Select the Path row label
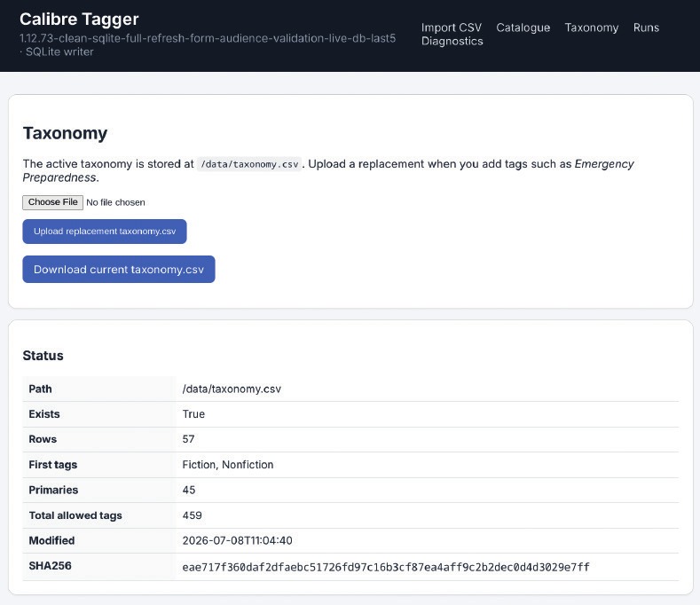The height and width of the screenshot is (605, 700). (x=40, y=389)
